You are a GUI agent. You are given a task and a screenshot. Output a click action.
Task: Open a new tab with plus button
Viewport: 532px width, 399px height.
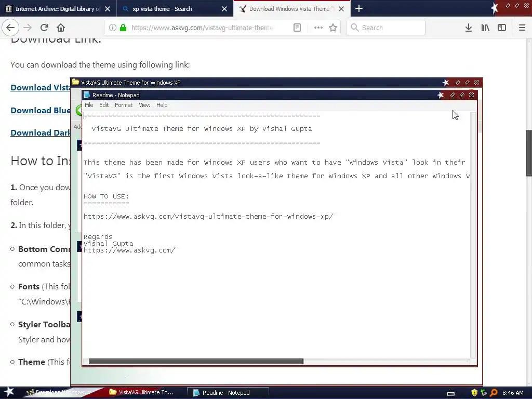358,8
